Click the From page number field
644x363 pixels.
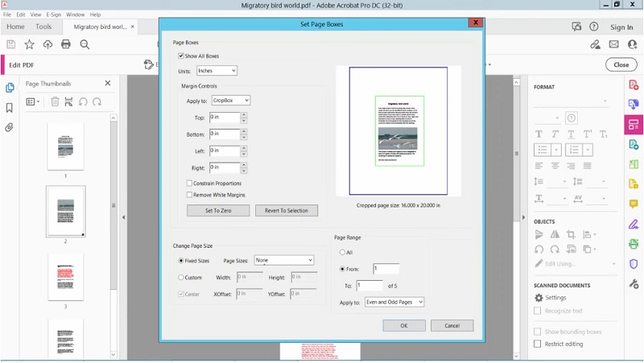[386, 269]
